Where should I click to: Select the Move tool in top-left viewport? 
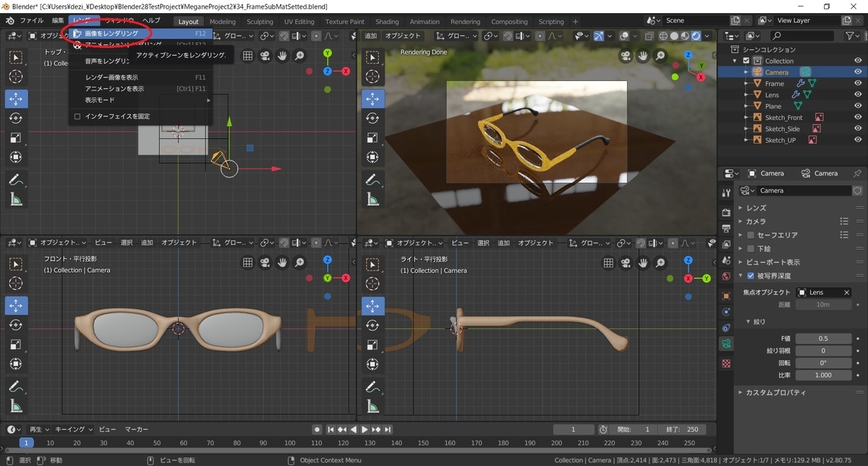16,98
